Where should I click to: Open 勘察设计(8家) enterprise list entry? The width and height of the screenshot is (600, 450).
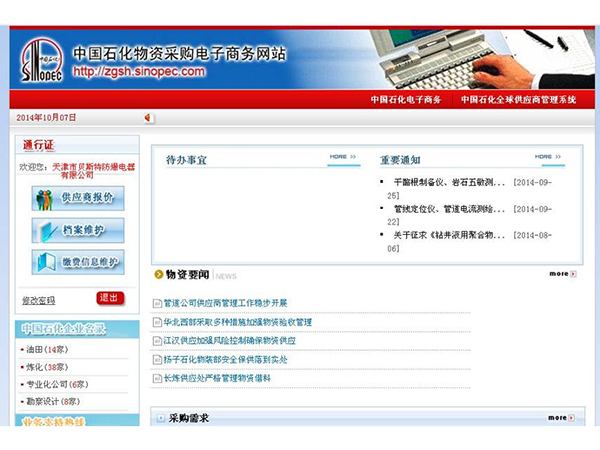click(53, 401)
